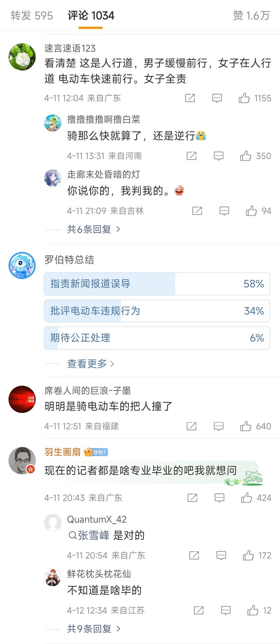This screenshot has height=644, width=280.
Task: Reply to 速言速语123's comment
Action: pos(217,98)
